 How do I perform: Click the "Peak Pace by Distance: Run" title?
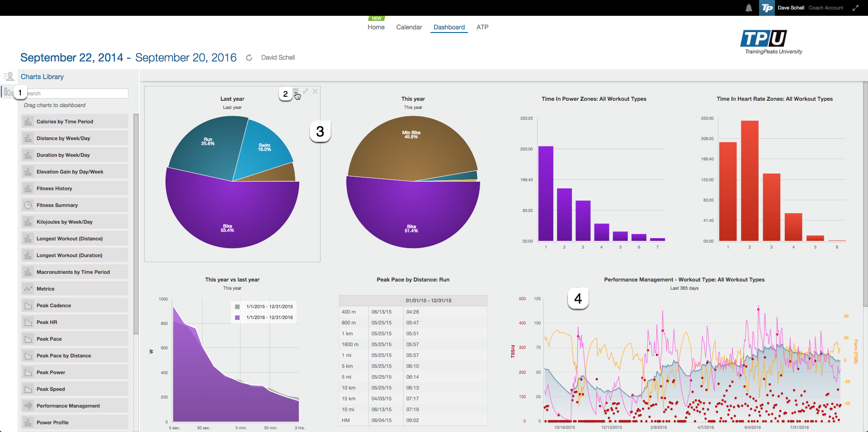[x=413, y=280]
